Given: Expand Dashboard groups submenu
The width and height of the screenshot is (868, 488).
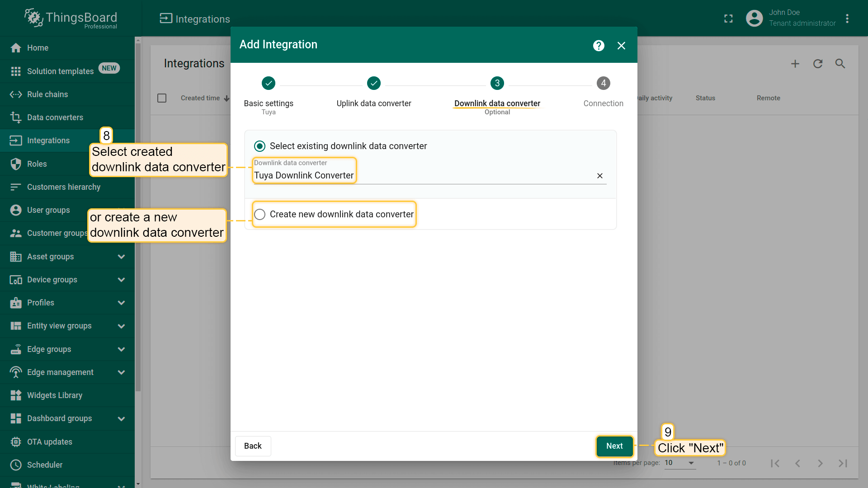Looking at the screenshot, I should [x=121, y=418].
